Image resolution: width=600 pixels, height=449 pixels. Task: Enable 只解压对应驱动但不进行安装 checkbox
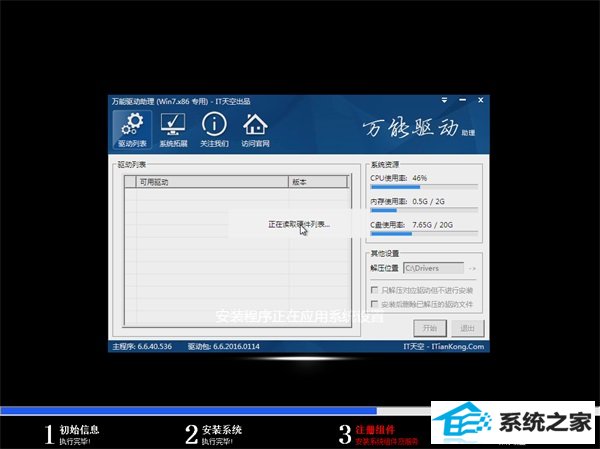coord(374,289)
